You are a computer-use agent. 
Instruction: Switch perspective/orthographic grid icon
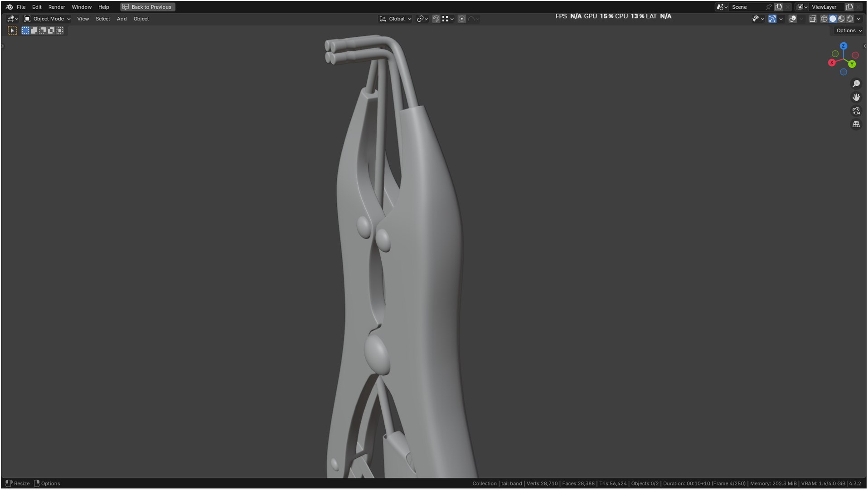(856, 124)
